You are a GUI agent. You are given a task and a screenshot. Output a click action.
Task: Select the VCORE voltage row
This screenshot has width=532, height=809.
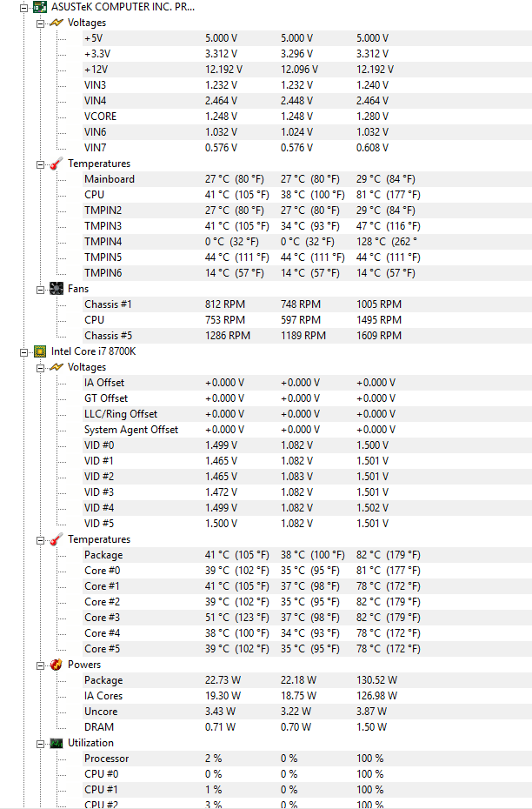click(x=307, y=117)
